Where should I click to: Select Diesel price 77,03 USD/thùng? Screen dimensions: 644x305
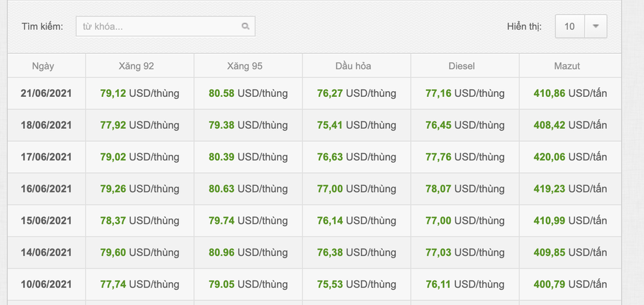point(465,253)
